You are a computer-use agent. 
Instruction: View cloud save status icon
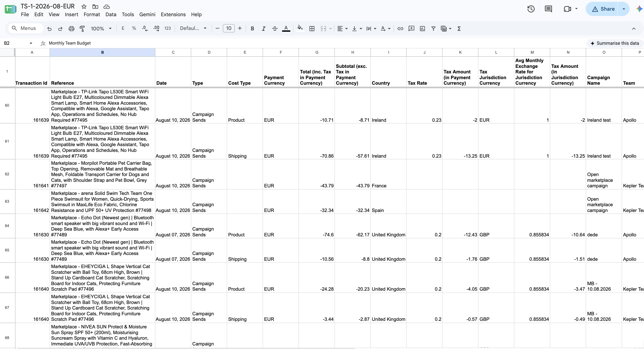point(107,6)
